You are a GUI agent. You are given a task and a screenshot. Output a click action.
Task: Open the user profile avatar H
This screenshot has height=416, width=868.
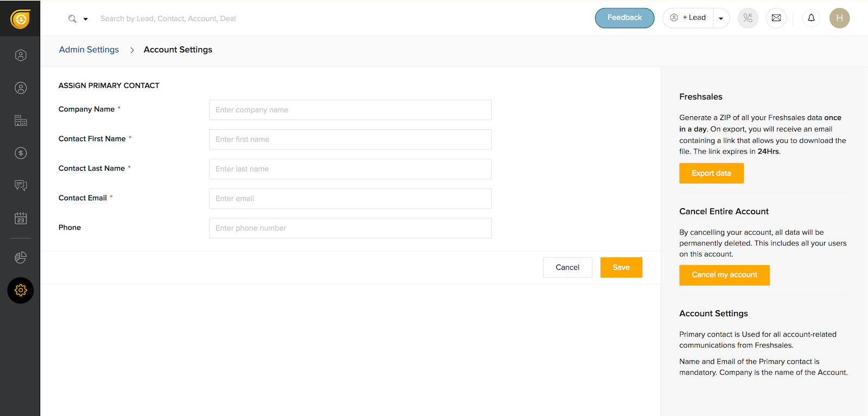tap(839, 18)
